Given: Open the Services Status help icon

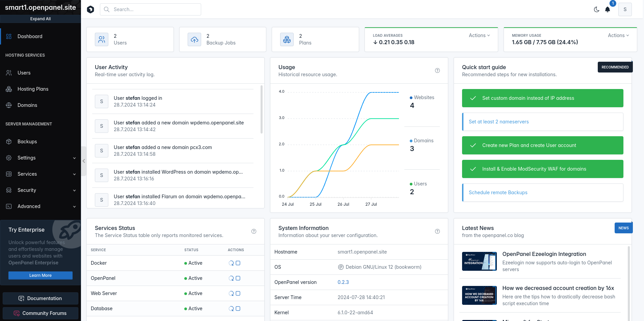Looking at the screenshot, I should coord(254,231).
